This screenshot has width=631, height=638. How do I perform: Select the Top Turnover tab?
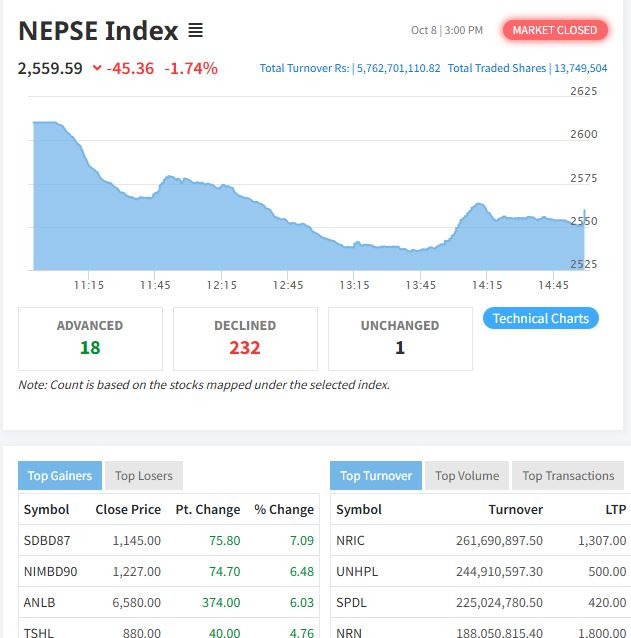[x=376, y=476]
